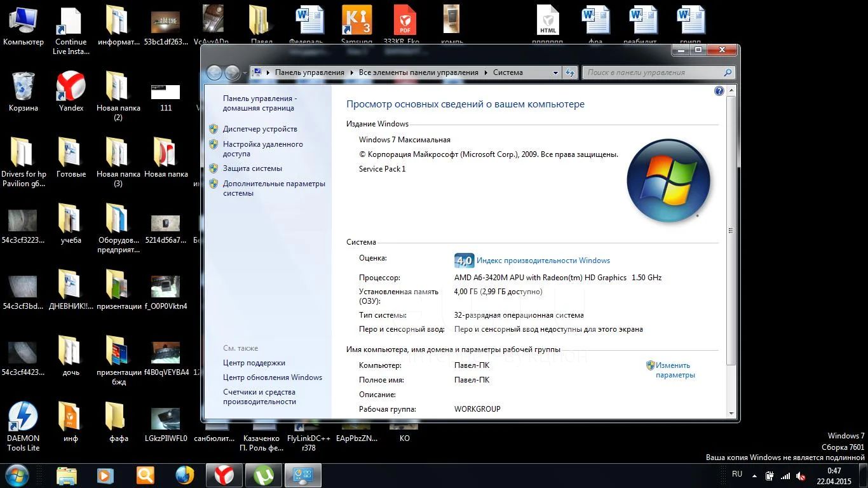Click uTorrent icon in the taskbar
This screenshot has height=488, width=868.
pos(263,475)
